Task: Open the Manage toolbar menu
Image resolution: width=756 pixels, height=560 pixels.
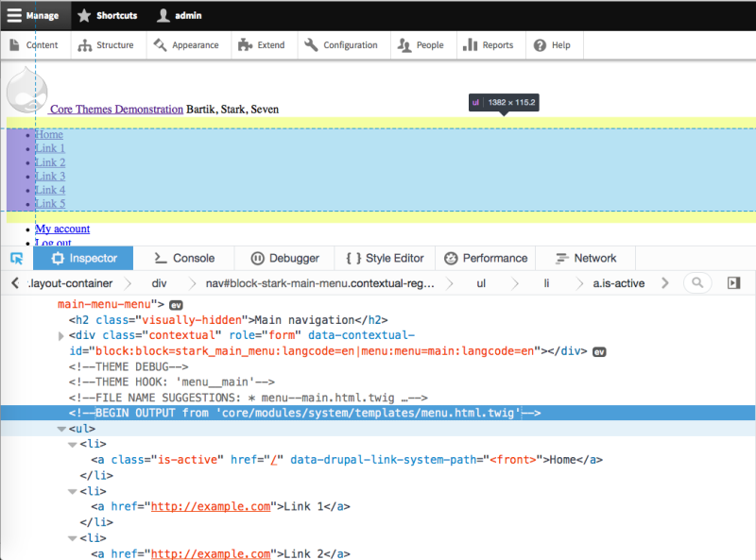Action: coord(36,15)
